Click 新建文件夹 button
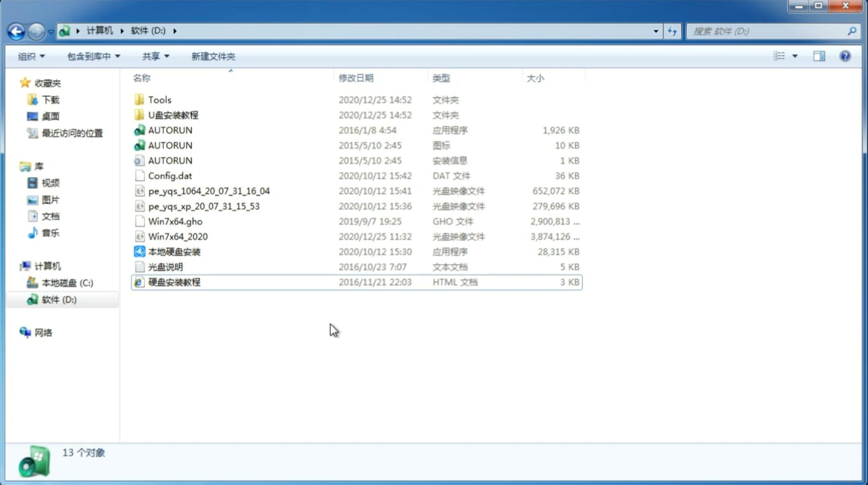Screen dimensions: 868x485 coord(213,56)
